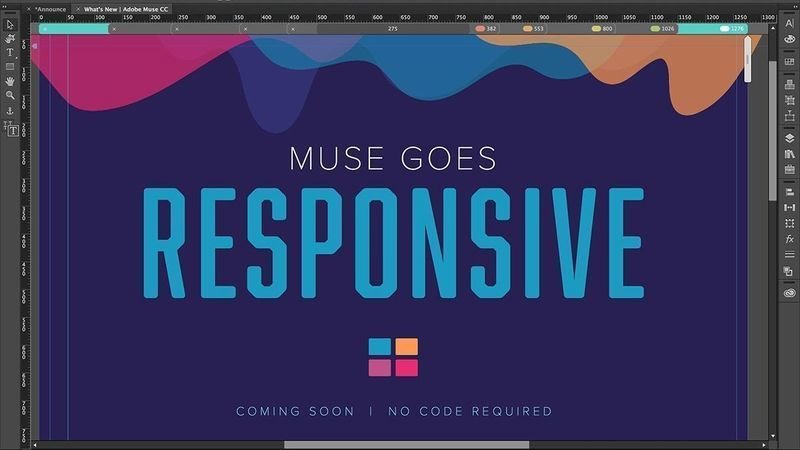Select the 800 breakpoint marker
The image size is (800, 450).
(602, 29)
